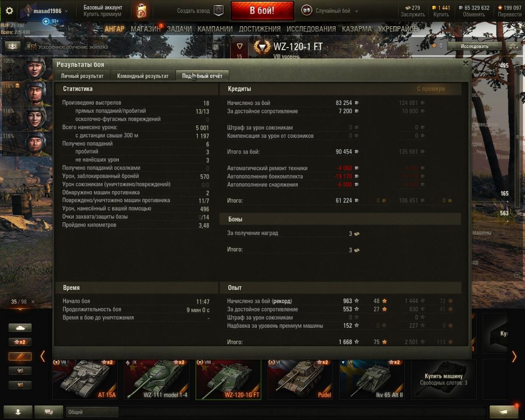Toggle the bottom carousel filter button
This screenshot has width=525, height=420.
pos(20,385)
